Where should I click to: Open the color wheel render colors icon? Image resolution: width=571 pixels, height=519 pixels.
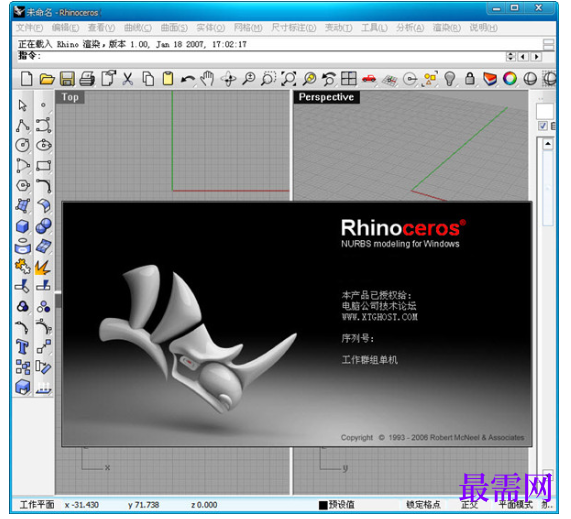(x=510, y=78)
